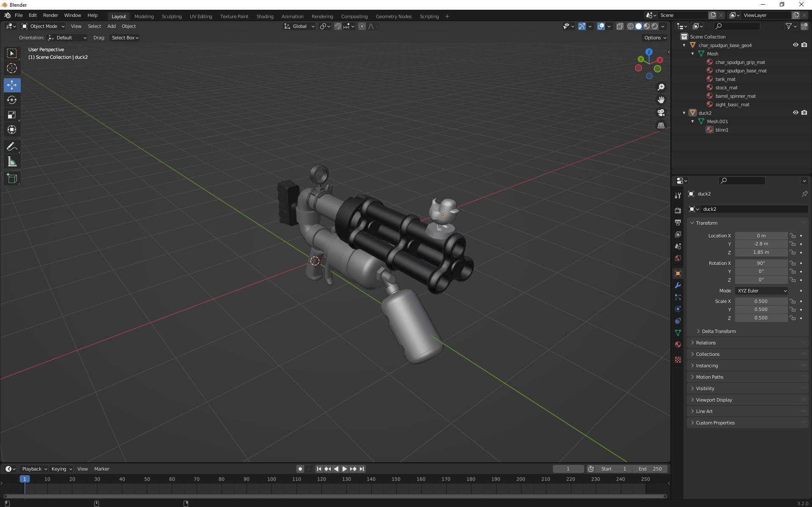Image resolution: width=812 pixels, height=507 pixels.
Task: Open the viewport Add menu
Action: tap(112, 26)
